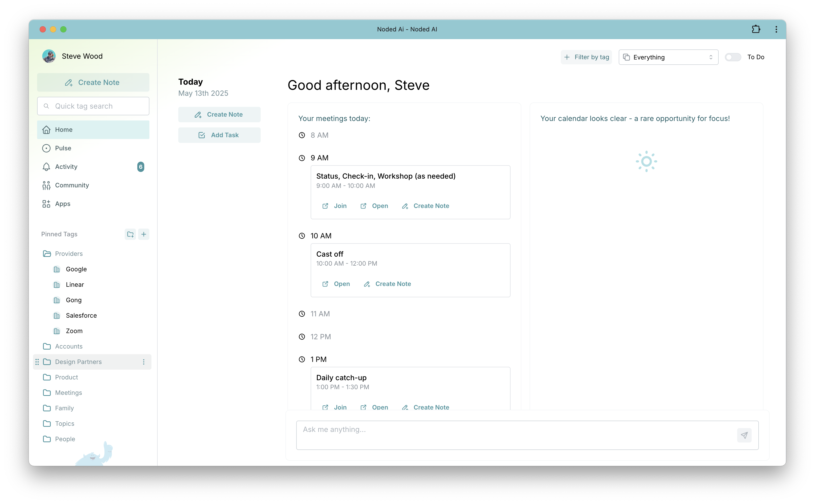The height and width of the screenshot is (504, 815).
Task: Click the plus icon beside Pinned Tags
Action: point(144,234)
